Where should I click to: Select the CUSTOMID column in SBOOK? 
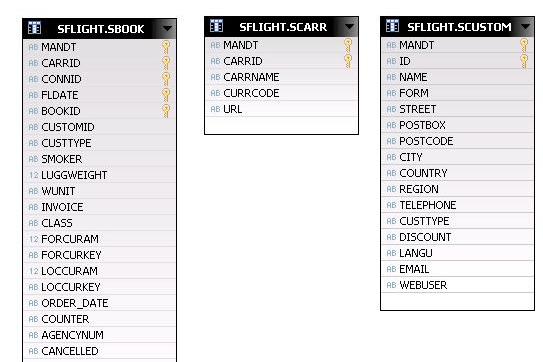pos(99,127)
